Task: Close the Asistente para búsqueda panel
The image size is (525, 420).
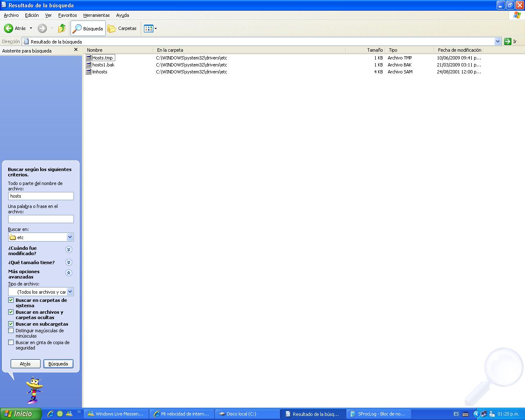Action: (75, 50)
